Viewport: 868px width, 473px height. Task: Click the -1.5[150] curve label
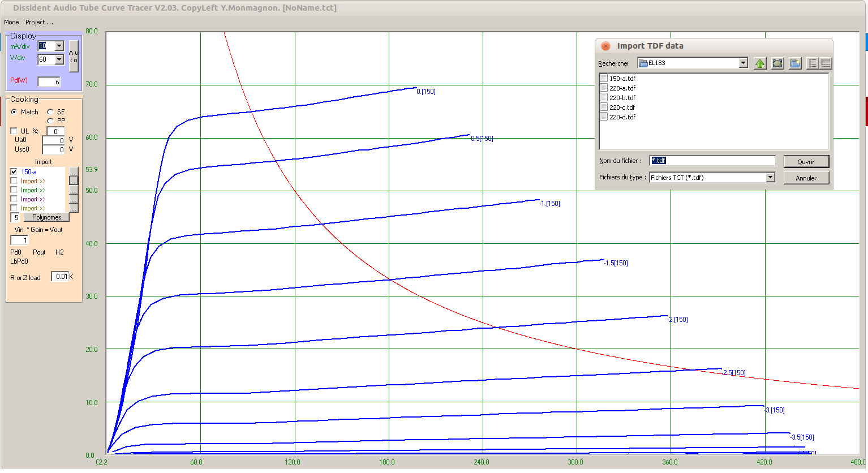click(616, 263)
